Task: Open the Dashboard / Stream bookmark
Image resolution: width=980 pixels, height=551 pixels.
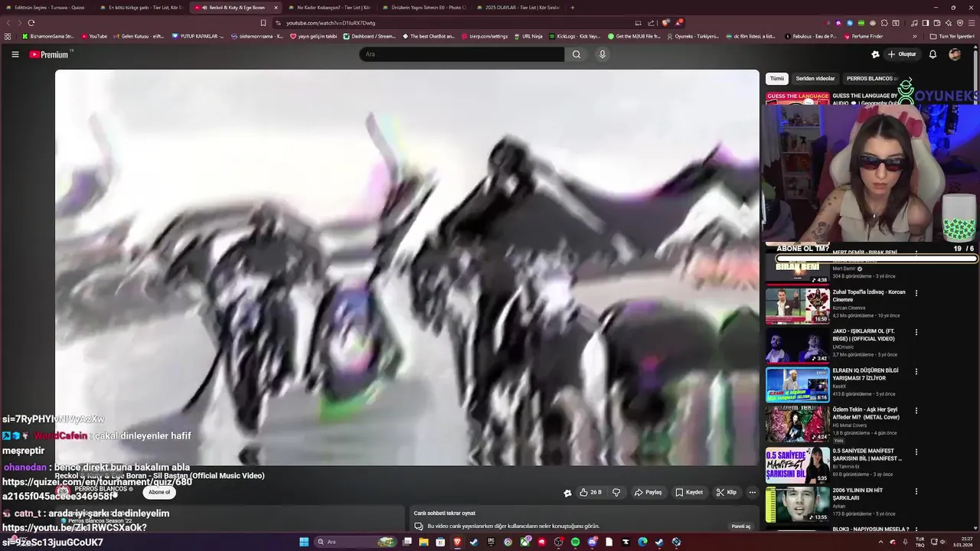Action: pyautogui.click(x=370, y=36)
